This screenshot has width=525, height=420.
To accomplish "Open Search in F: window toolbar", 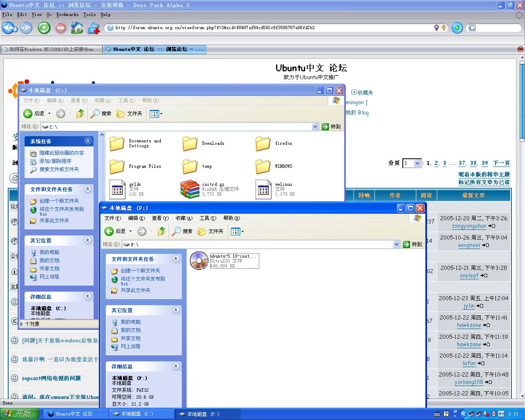I will pyautogui.click(x=182, y=231).
